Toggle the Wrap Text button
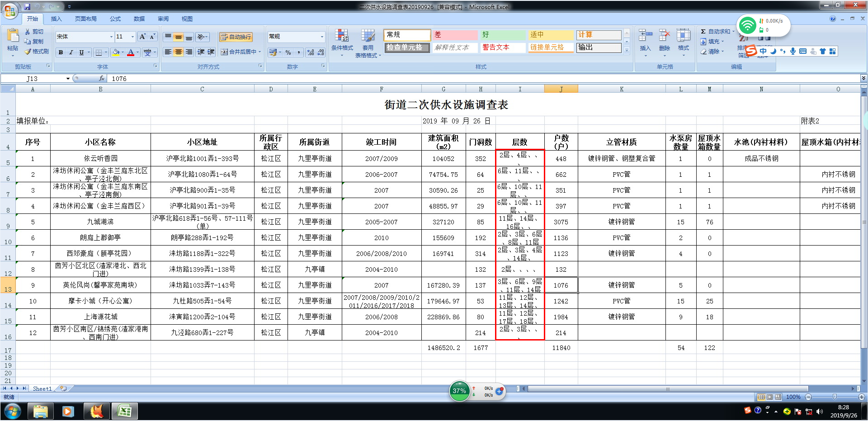Image resolution: width=868 pixels, height=421 pixels. tap(236, 37)
